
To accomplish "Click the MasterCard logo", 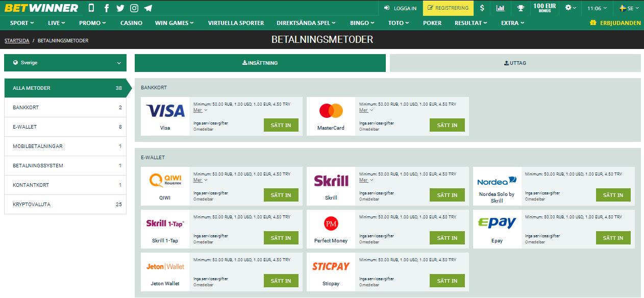I will [x=331, y=110].
